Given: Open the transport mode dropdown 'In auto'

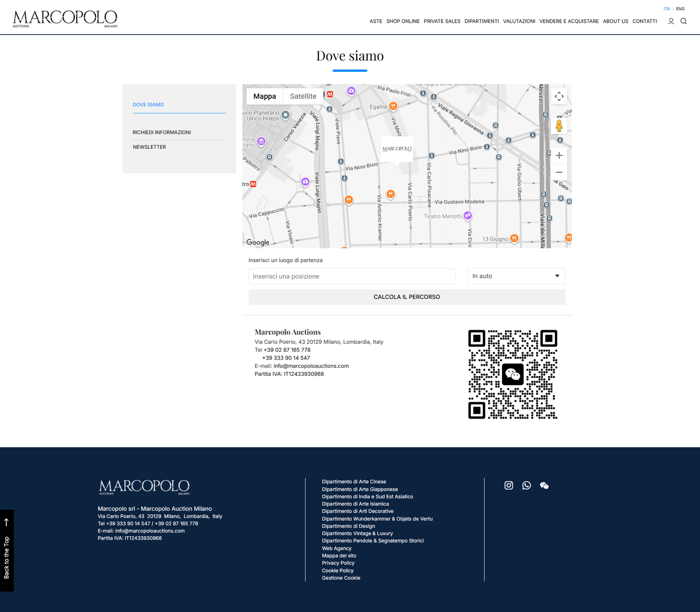Looking at the screenshot, I should [x=516, y=276].
